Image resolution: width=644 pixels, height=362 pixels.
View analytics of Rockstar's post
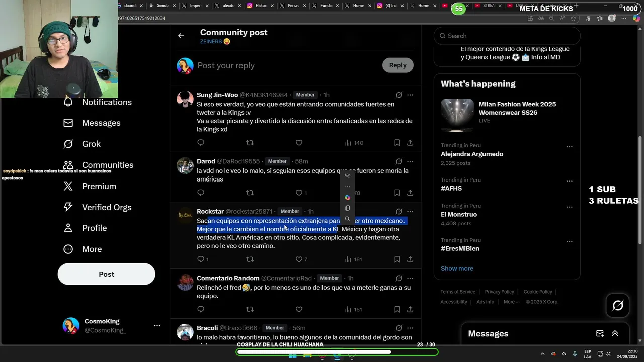[x=353, y=259]
